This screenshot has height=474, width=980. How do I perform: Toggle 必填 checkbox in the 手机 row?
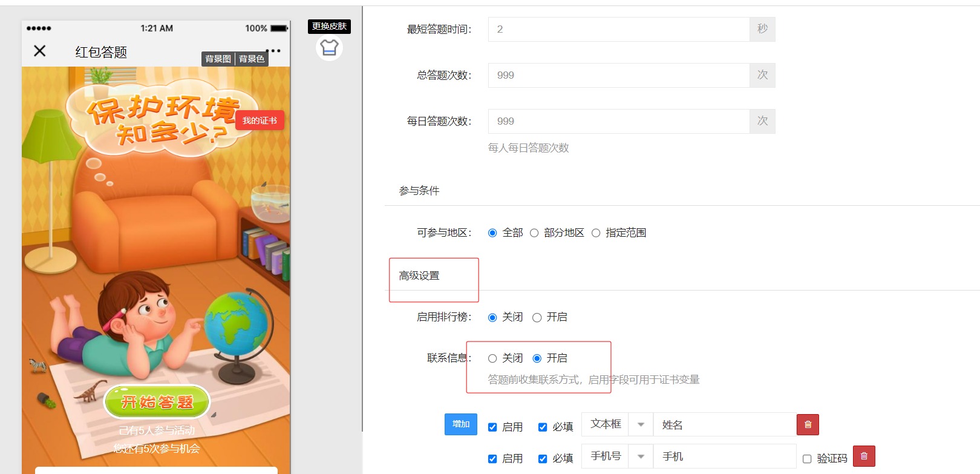pyautogui.click(x=543, y=459)
